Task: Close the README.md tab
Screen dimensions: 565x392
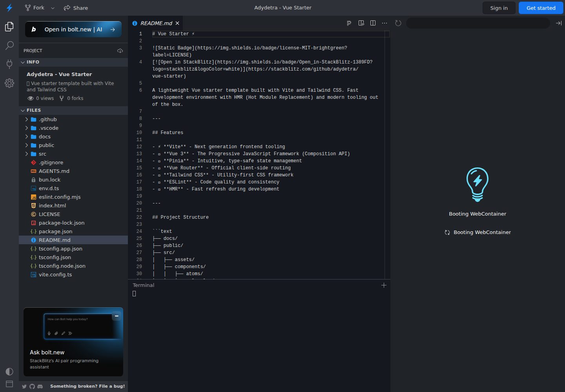Action: pyautogui.click(x=177, y=23)
